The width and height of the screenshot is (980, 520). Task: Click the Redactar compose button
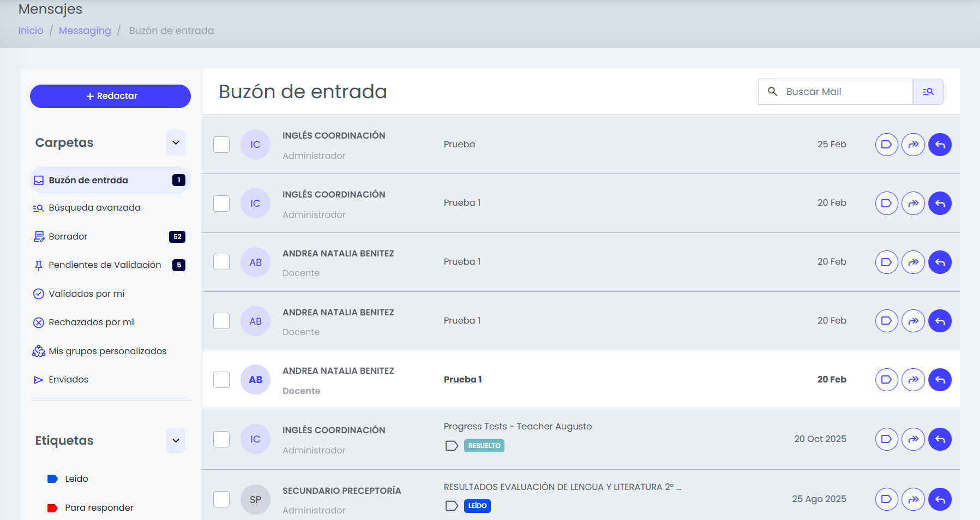pos(110,96)
